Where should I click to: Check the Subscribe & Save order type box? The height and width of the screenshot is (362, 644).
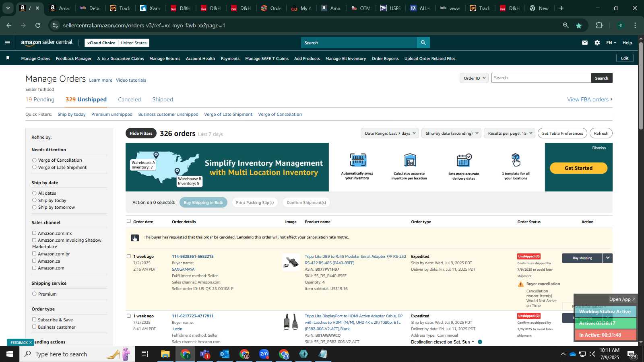coord(34,319)
